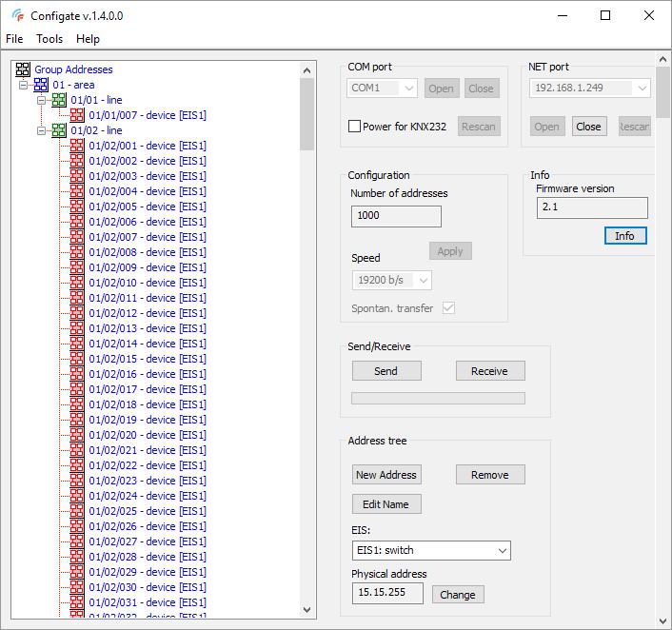Click the icon of device 01/02/028
The width and height of the screenshot is (672, 630).
[77, 557]
